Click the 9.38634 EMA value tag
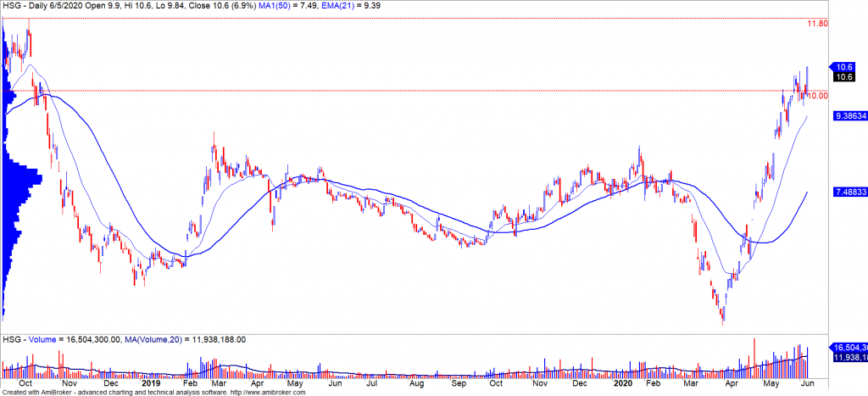This screenshot has width=868, height=396. 850,116
